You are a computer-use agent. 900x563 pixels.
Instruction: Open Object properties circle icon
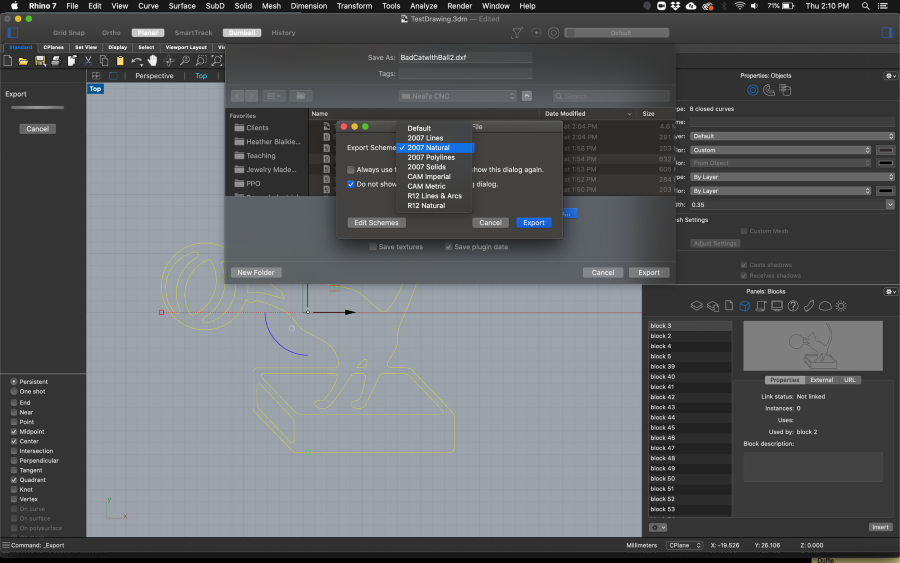point(752,90)
